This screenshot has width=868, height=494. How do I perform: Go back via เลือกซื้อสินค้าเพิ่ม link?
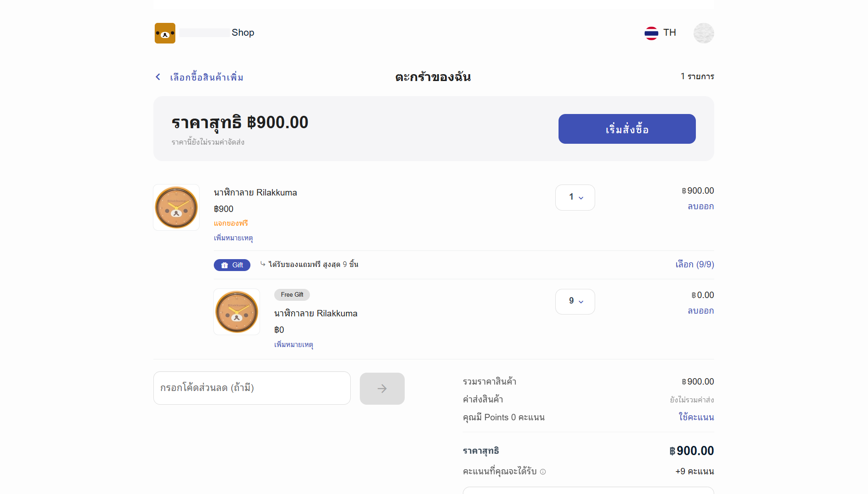coord(206,77)
